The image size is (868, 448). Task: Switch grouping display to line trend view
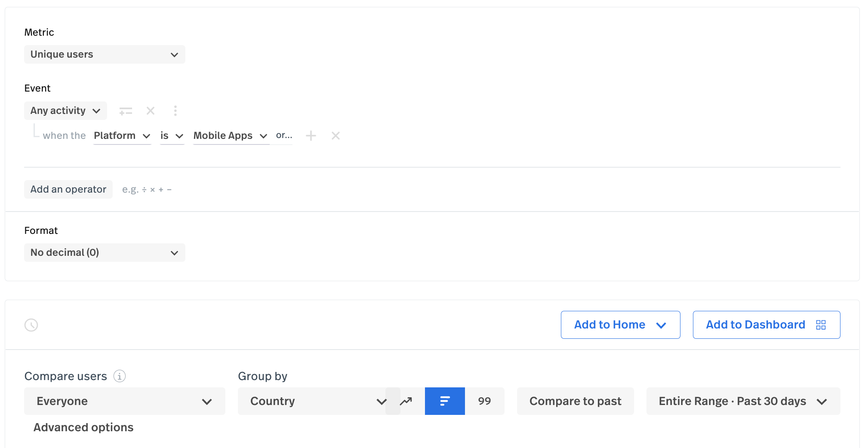click(x=405, y=401)
